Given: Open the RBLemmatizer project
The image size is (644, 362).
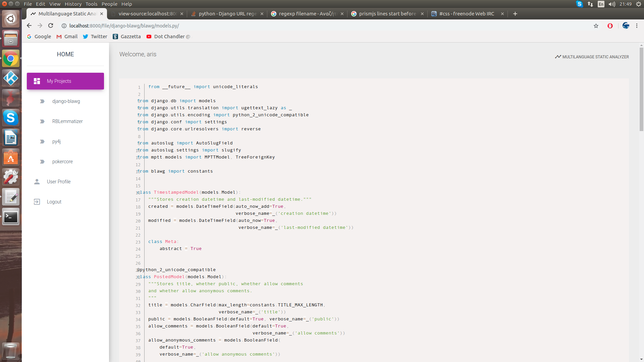Looking at the screenshot, I should (x=67, y=121).
